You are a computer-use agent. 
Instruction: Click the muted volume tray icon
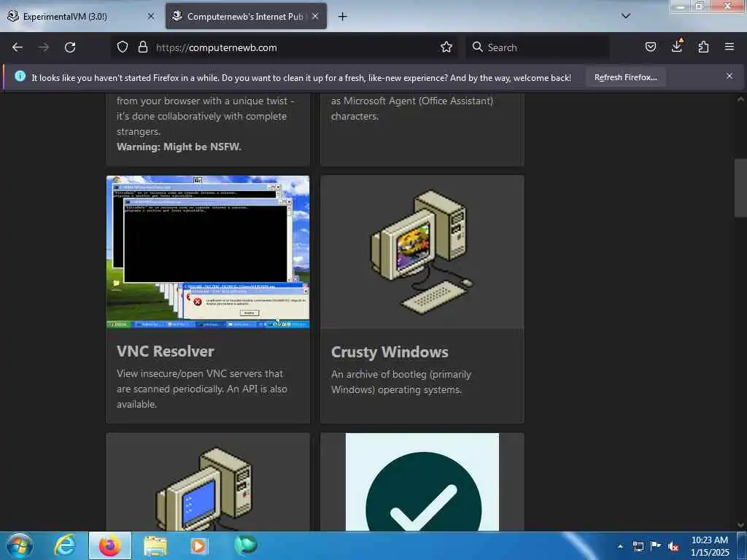(x=673, y=547)
